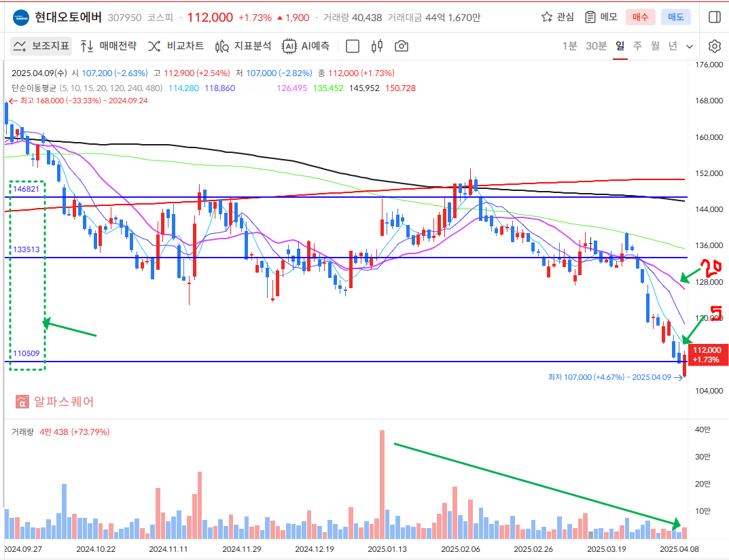Click the 코스피 market label
Viewport: 729px width, 560px height.
point(160,18)
